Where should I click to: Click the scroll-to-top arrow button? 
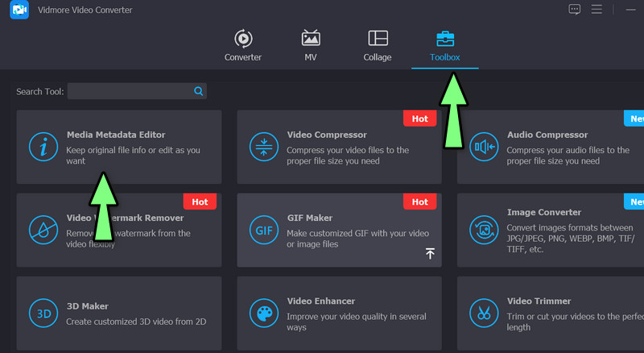click(430, 254)
